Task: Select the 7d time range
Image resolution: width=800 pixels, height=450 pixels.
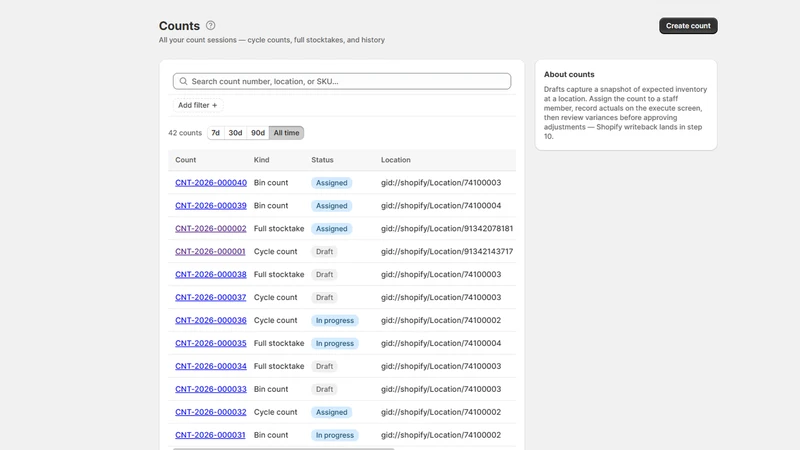Action: 215,133
